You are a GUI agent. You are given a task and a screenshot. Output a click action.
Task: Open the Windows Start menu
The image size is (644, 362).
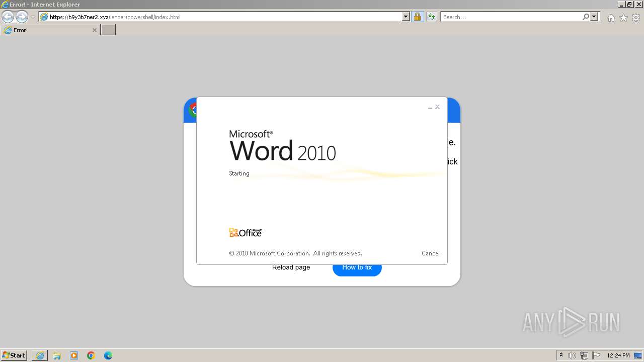point(14,355)
